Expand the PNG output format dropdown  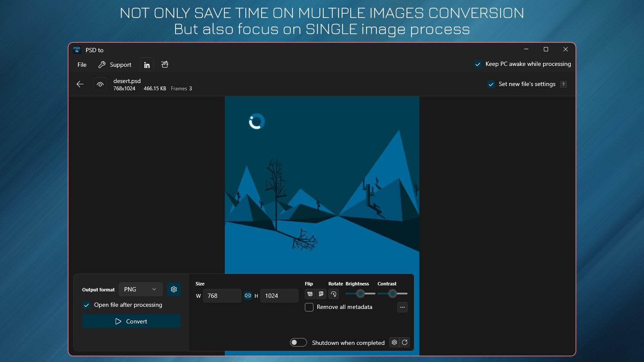pyautogui.click(x=141, y=289)
